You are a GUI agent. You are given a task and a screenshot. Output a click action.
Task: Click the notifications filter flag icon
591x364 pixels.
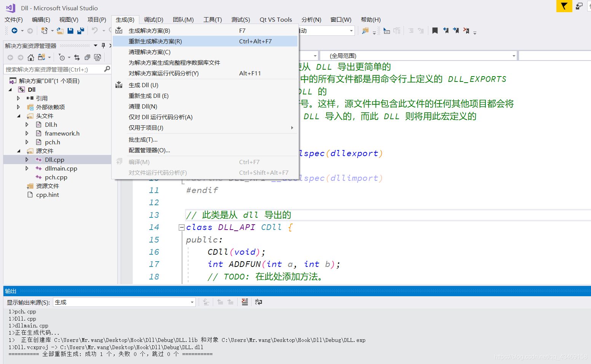click(564, 6)
